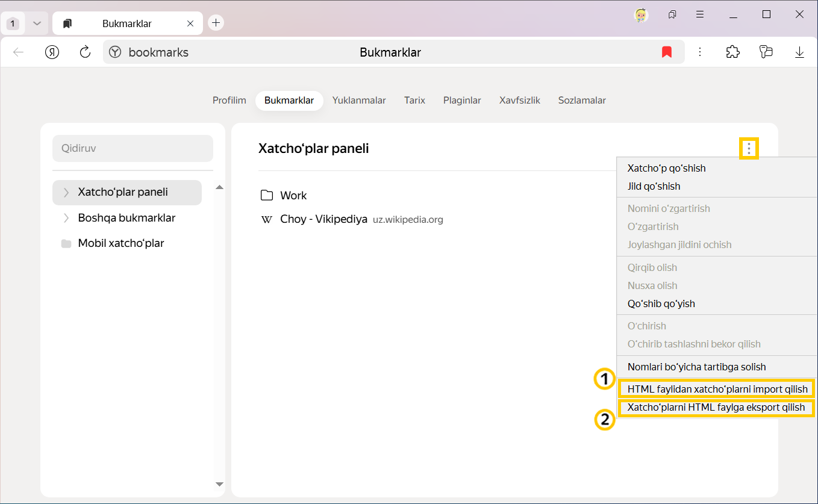Screen dimensions: 818x504
Task: Select Mobil xatcho'plar folder in sidebar
Action: [120, 243]
